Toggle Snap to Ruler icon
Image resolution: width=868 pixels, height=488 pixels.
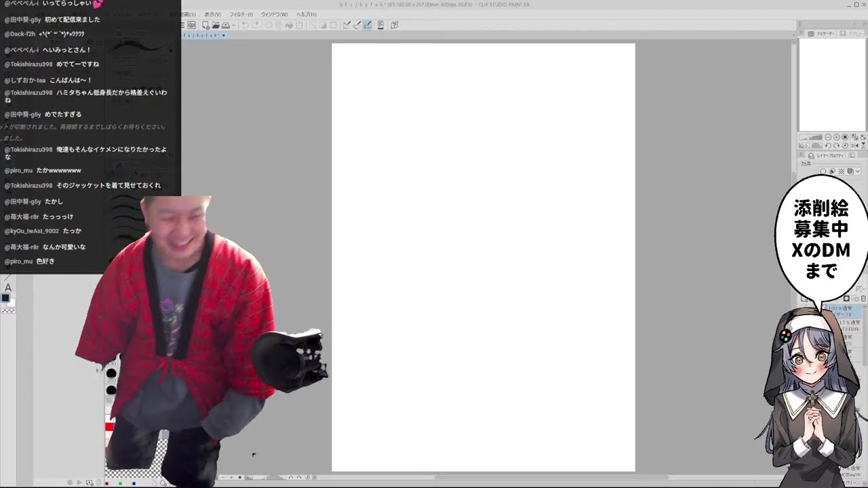coord(347,25)
